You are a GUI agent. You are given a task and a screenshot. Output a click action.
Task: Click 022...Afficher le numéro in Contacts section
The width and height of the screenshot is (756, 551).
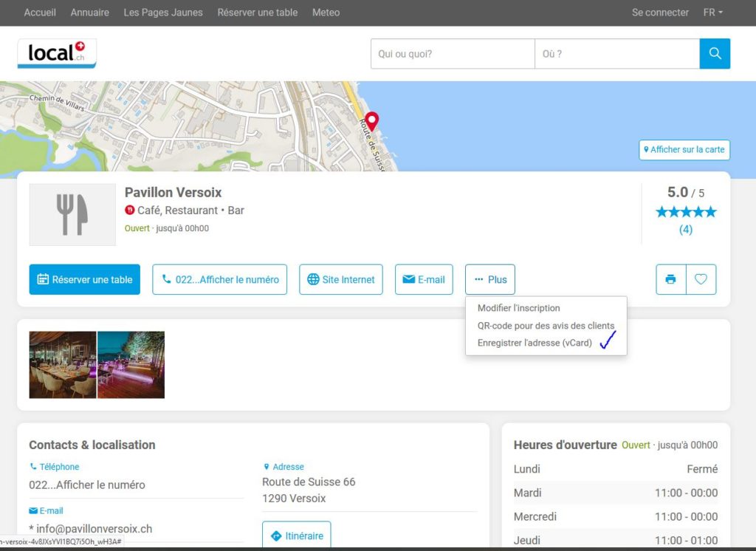(87, 485)
